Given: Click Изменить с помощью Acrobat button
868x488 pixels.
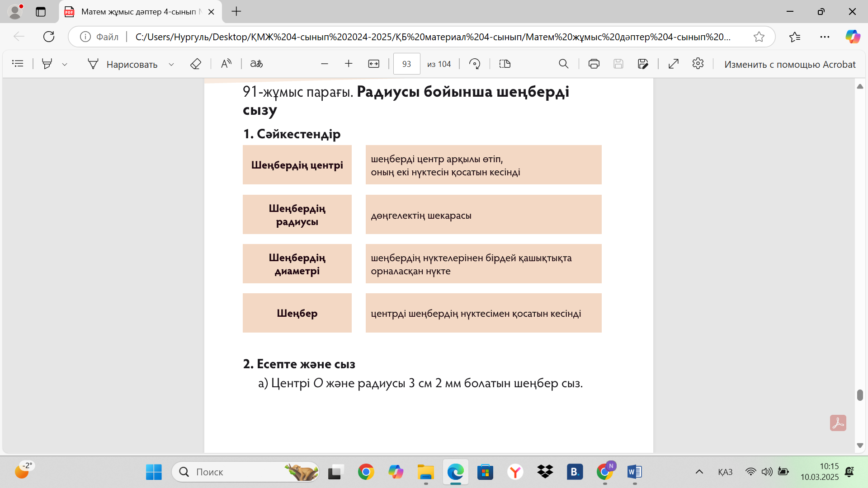Looking at the screenshot, I should pos(789,64).
